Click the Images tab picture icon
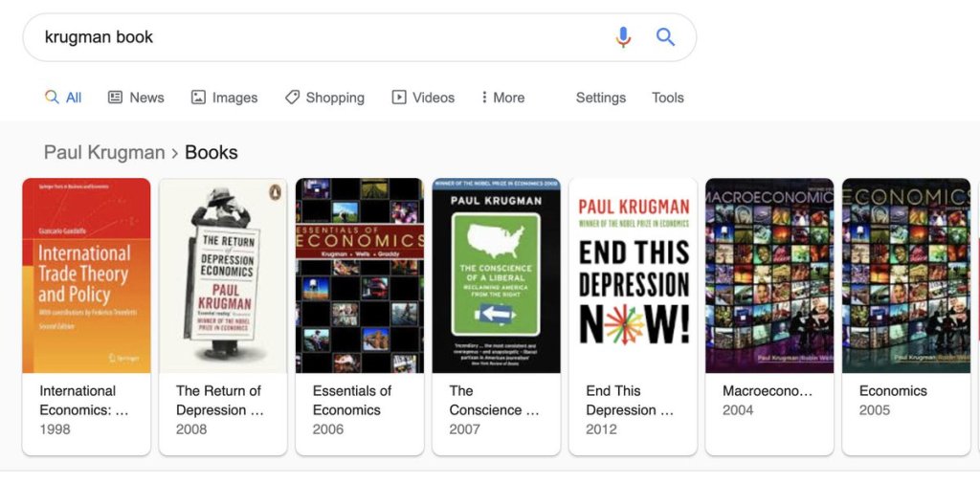This screenshot has width=980, height=483. [x=198, y=98]
